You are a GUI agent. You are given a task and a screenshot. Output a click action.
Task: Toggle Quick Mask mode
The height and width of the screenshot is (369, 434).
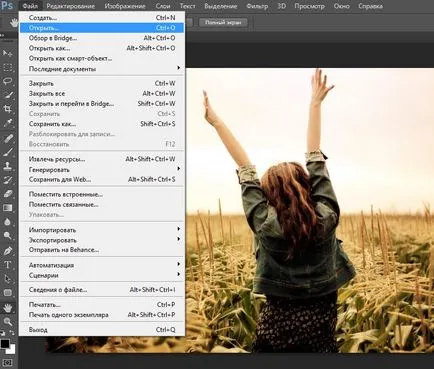pyautogui.click(x=8, y=362)
